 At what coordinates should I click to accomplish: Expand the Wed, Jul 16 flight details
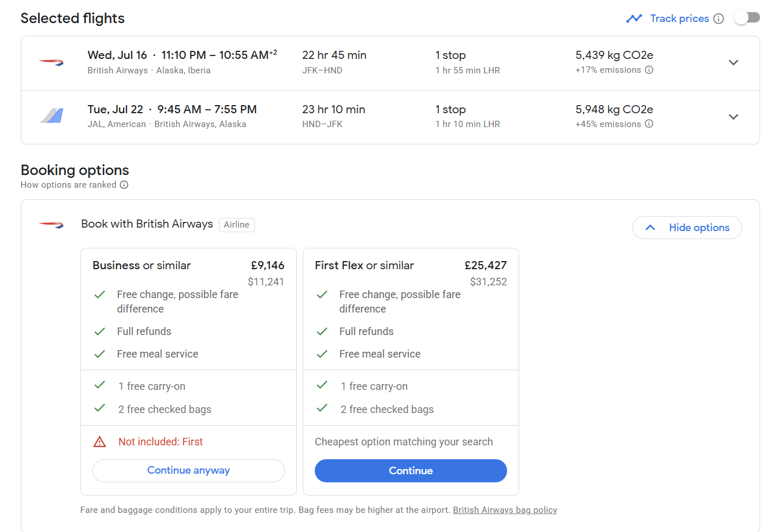[733, 62]
